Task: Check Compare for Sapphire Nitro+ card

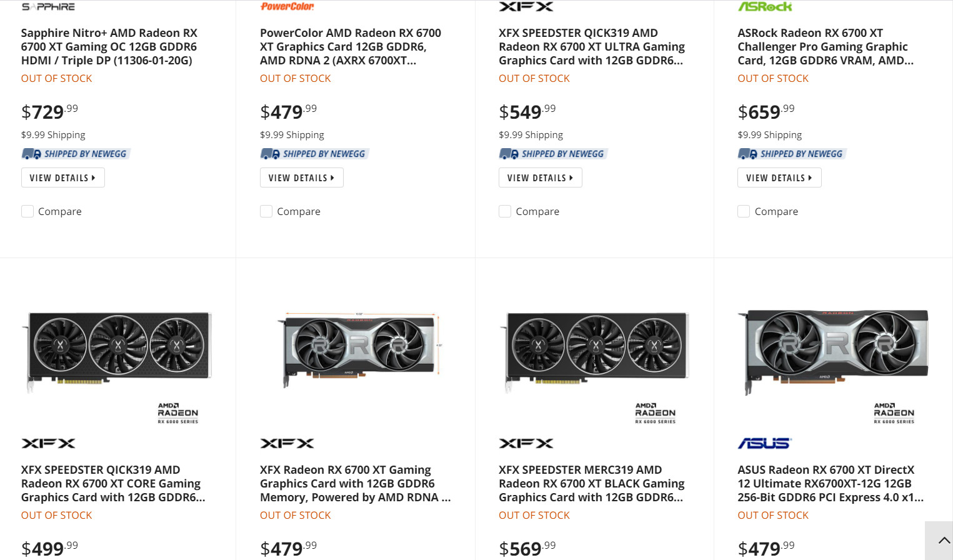Action: click(27, 211)
